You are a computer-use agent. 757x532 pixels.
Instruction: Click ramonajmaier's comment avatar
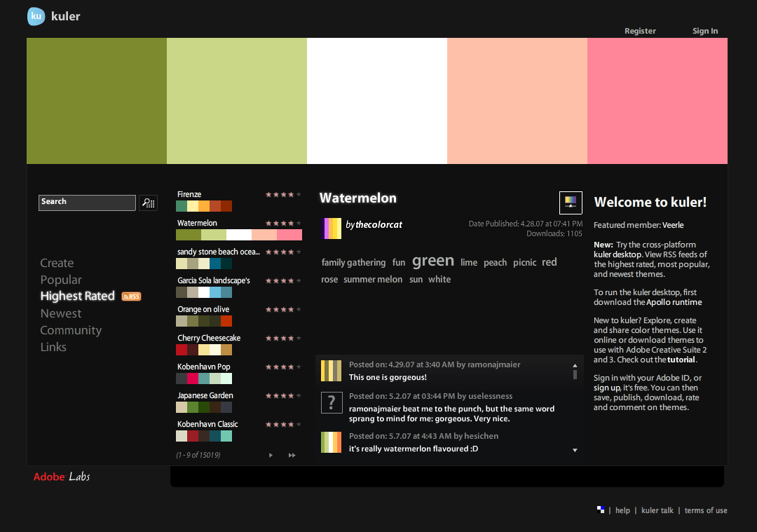coord(331,371)
